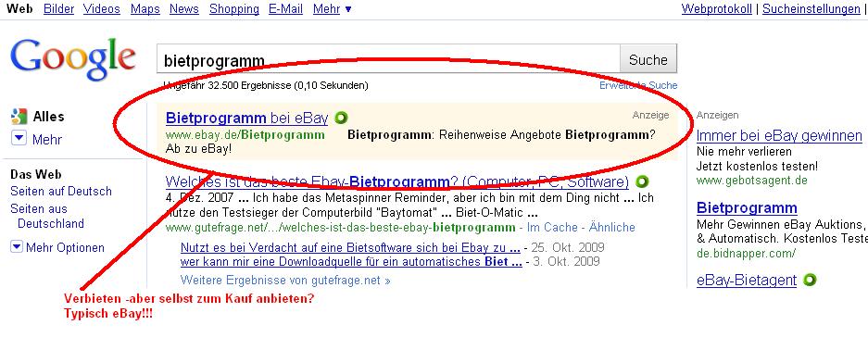Open Immer bei eBay gewinnen ad
The width and height of the screenshot is (868, 350).
point(779,135)
